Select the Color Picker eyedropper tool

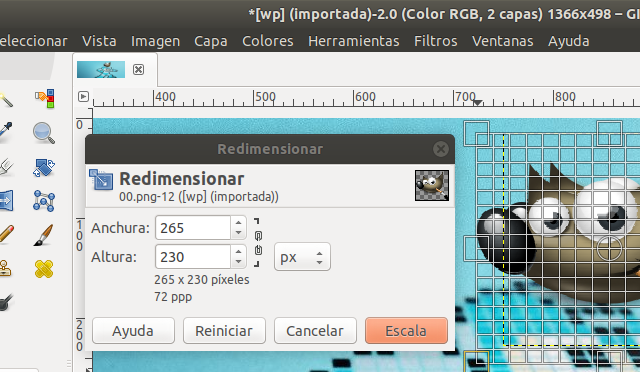(6, 133)
